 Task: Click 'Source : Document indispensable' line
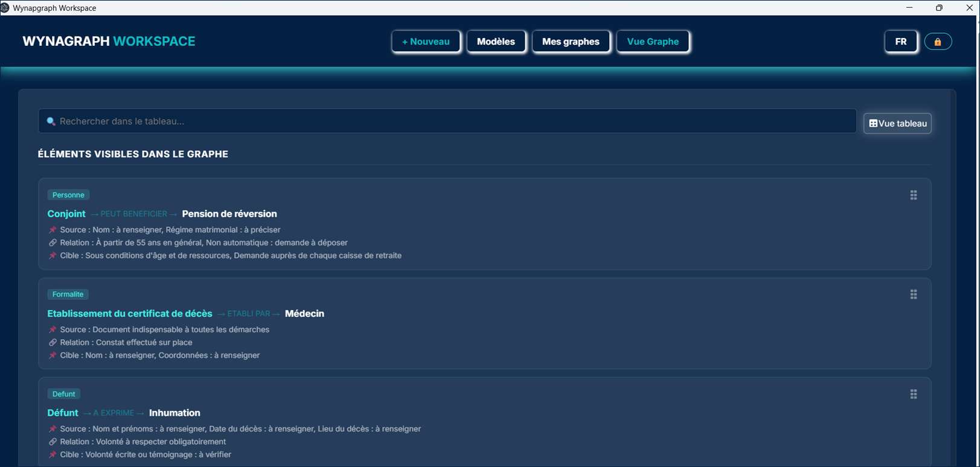coord(165,329)
